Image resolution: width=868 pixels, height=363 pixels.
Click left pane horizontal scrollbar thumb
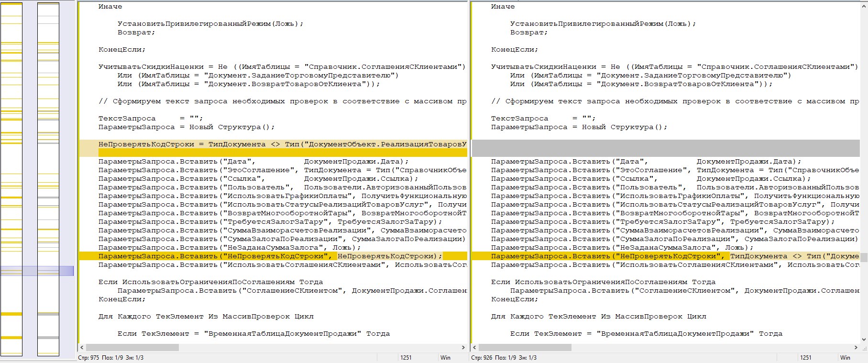tap(132, 348)
